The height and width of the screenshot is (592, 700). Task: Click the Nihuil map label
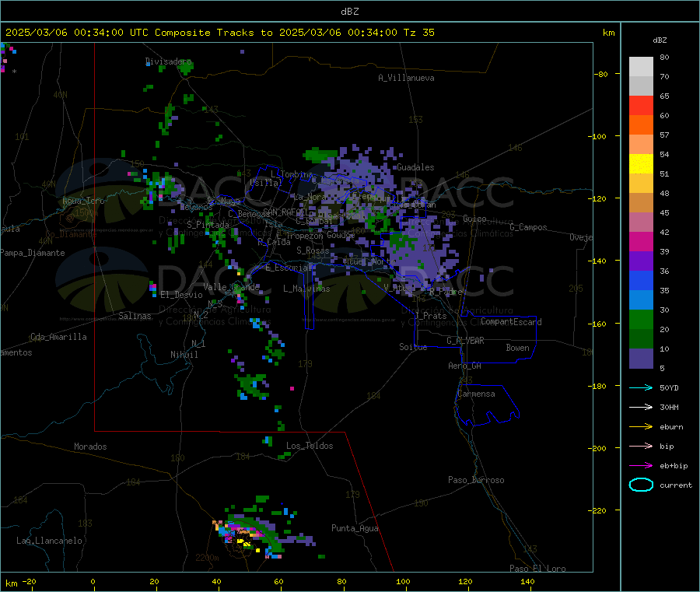pyautogui.click(x=184, y=355)
